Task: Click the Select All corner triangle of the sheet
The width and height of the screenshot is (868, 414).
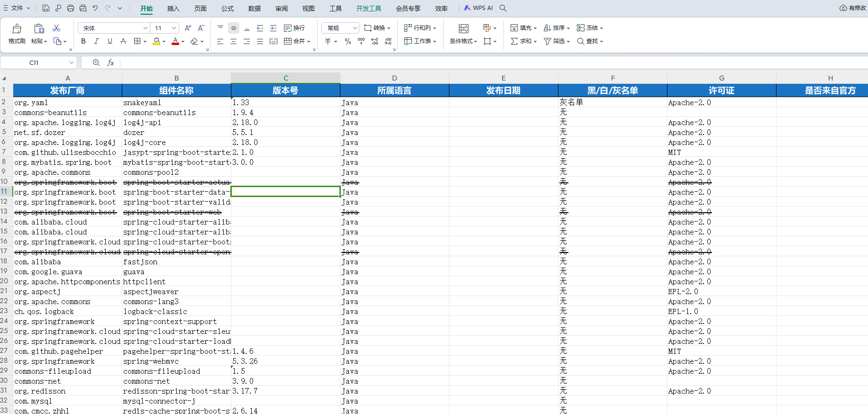Action: pyautogui.click(x=4, y=79)
